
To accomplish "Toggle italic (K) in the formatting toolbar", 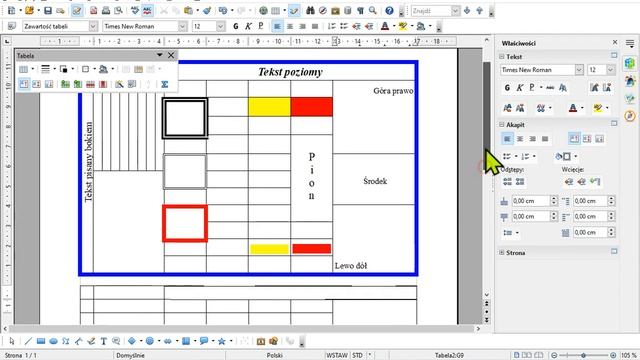I will coord(248,26).
